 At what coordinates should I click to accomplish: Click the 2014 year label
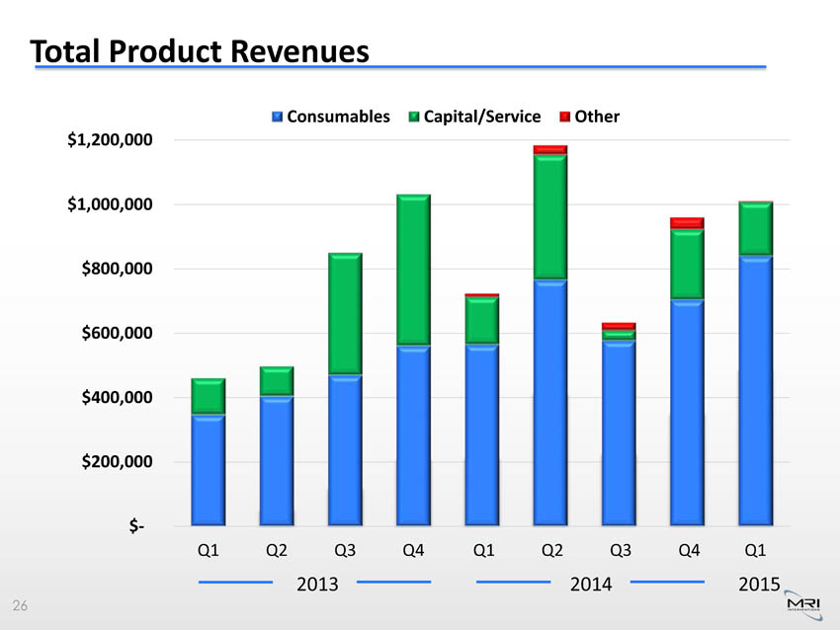(589, 584)
